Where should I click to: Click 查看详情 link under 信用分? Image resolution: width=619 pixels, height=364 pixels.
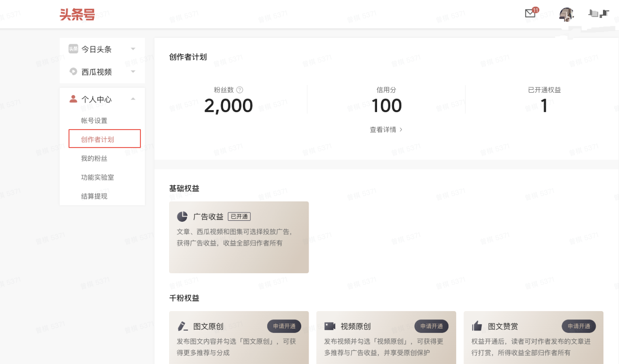tap(386, 130)
